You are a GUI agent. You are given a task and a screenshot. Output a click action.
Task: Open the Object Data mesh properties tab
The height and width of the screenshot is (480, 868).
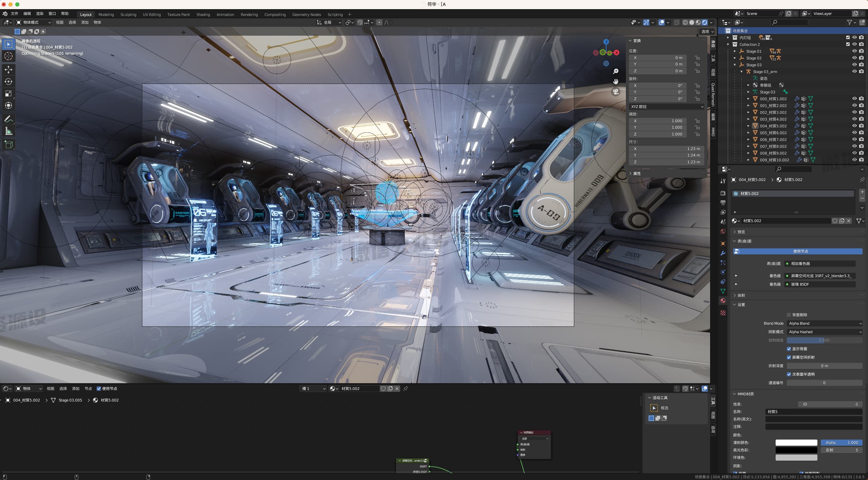click(x=723, y=291)
